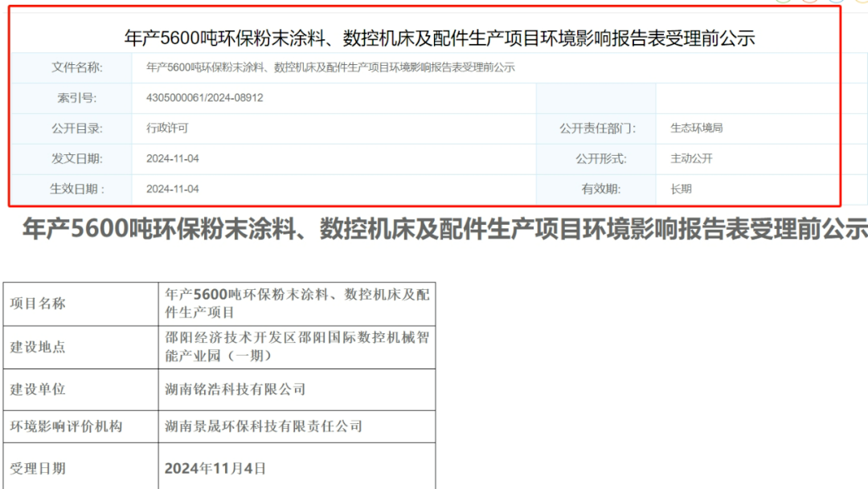Click acceptance date 2024年11月4日
The width and height of the screenshot is (868, 489).
pos(215,468)
